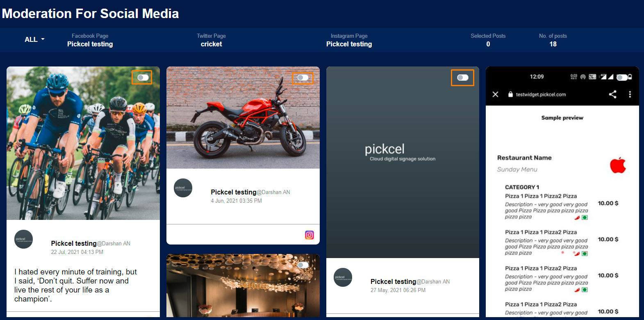644x320 pixels.
Task: Toggle selection on the phone screenshot post
Action: tap(622, 78)
